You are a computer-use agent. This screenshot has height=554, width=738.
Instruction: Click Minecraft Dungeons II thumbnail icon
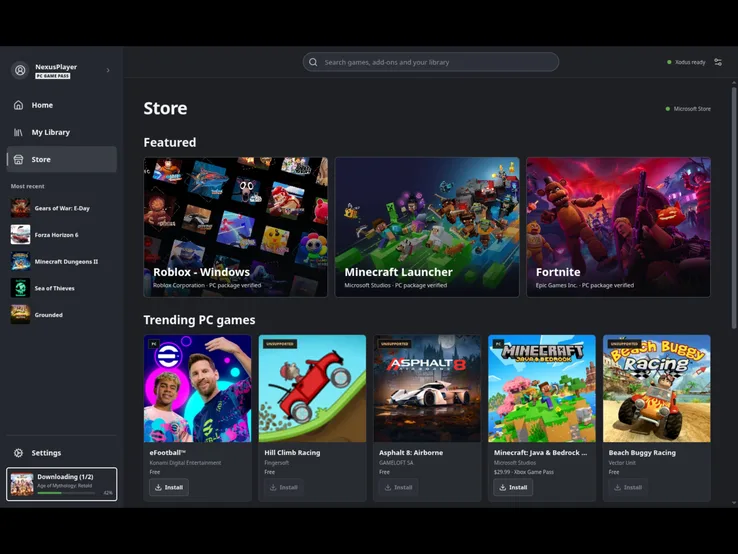click(20, 262)
